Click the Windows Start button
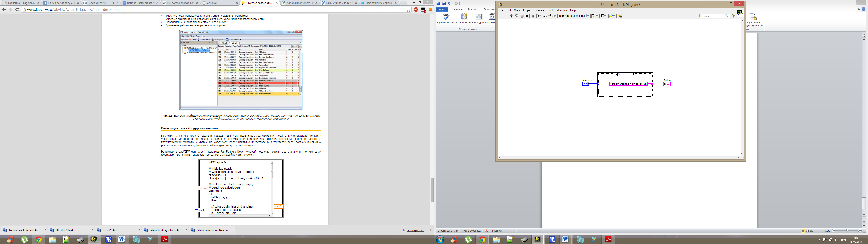 coord(440,240)
